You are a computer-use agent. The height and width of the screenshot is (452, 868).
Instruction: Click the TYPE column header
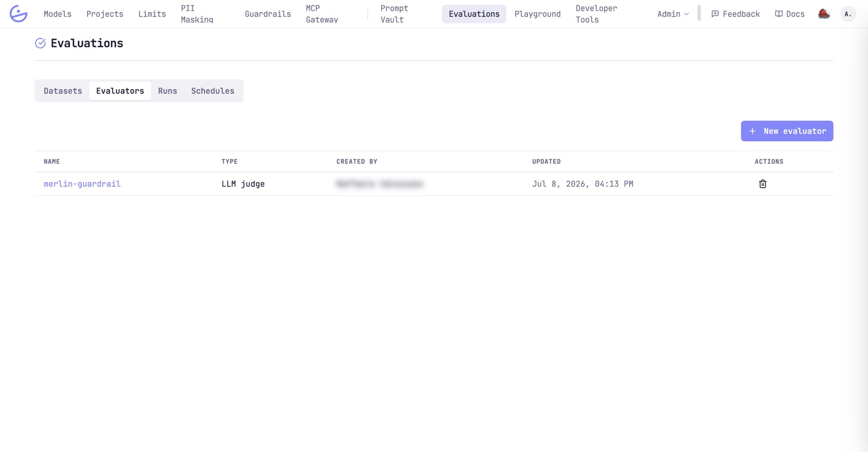click(230, 161)
